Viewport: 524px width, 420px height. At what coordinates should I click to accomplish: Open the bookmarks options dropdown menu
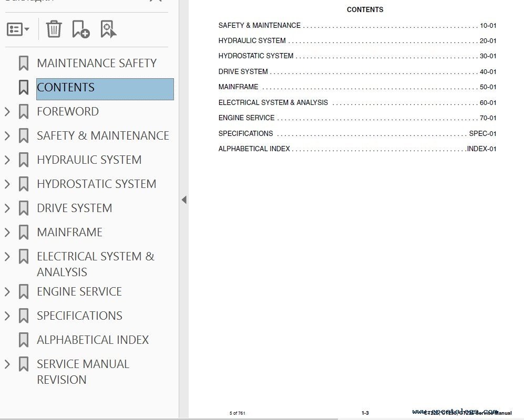[18, 29]
